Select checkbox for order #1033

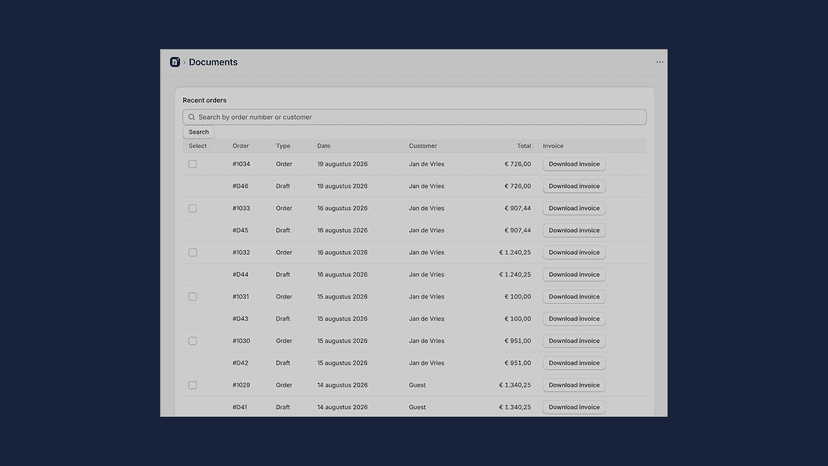193,209
